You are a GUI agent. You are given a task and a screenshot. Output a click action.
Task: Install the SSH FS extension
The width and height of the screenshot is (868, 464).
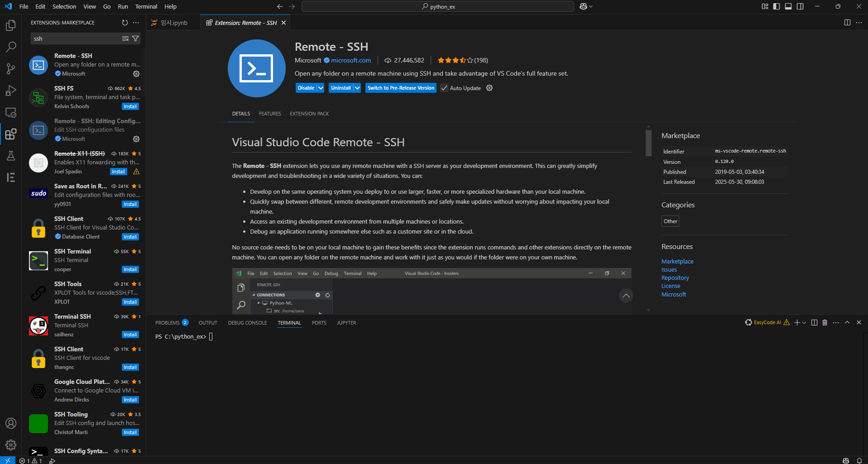[130, 106]
